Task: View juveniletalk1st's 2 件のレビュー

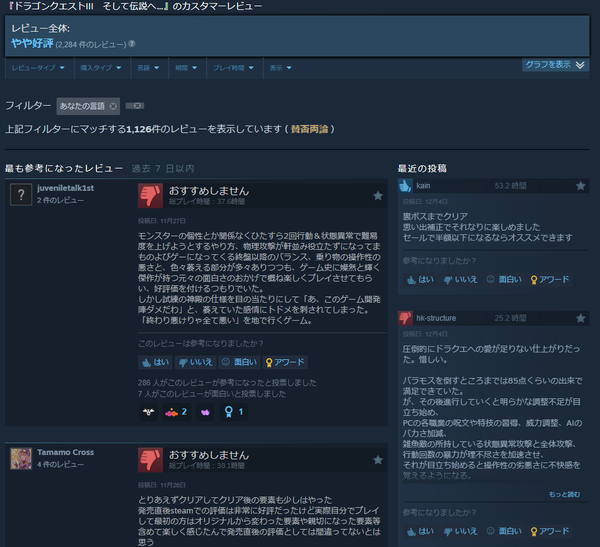Action: click(60, 200)
